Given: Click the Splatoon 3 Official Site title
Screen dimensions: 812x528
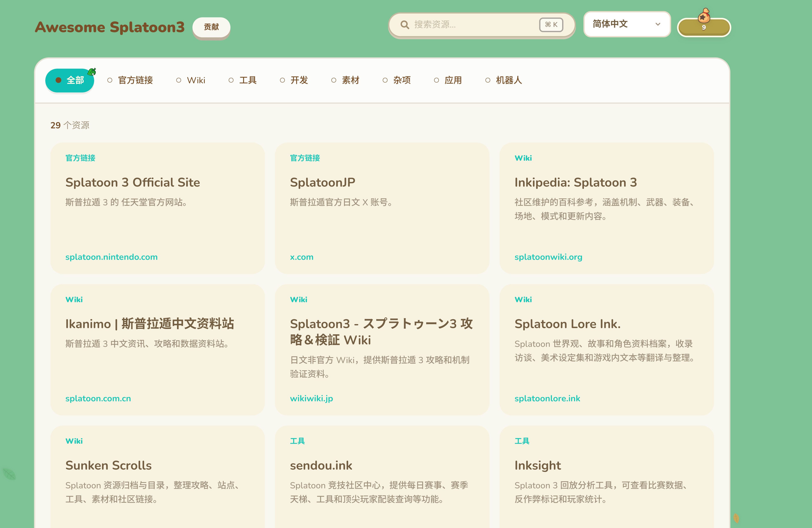Looking at the screenshot, I should [x=133, y=182].
